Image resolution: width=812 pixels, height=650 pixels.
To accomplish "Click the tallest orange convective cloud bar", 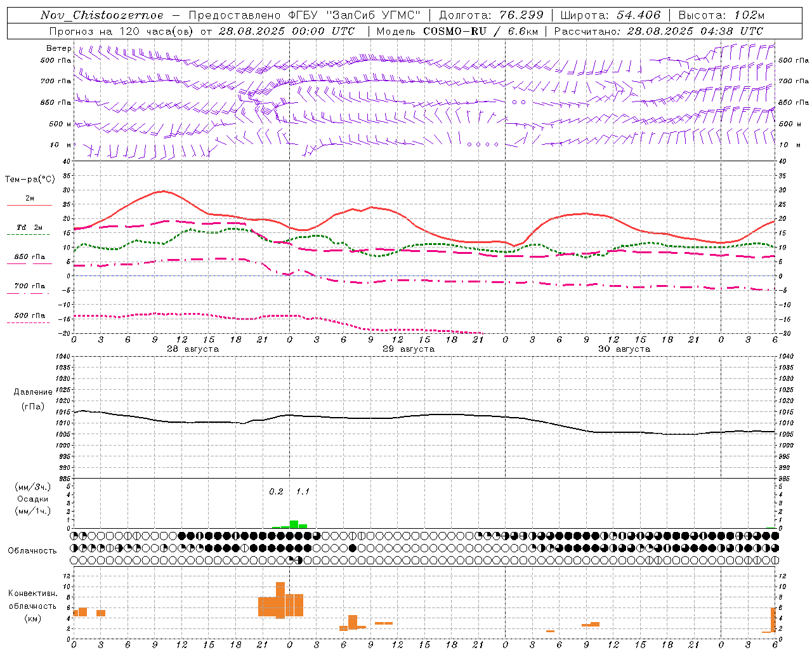I will click(x=280, y=600).
